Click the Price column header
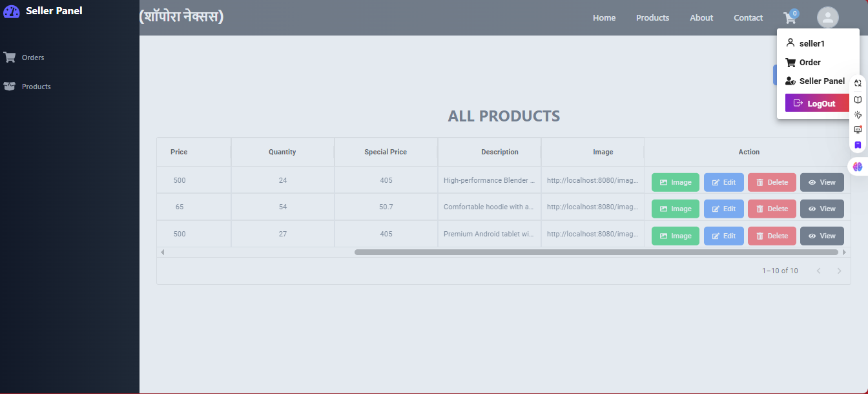Screen dimensions: 868x394 tap(194, 152)
